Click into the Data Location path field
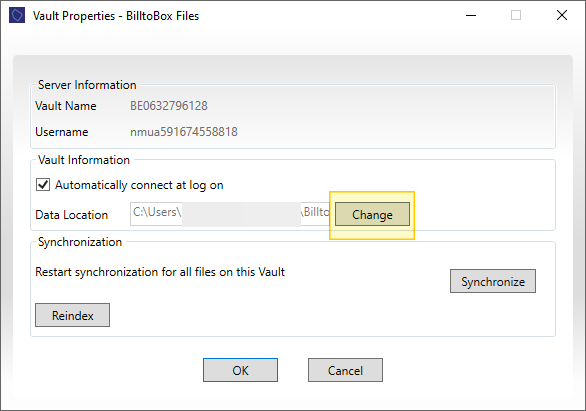The image size is (586, 411). pyautogui.click(x=230, y=214)
